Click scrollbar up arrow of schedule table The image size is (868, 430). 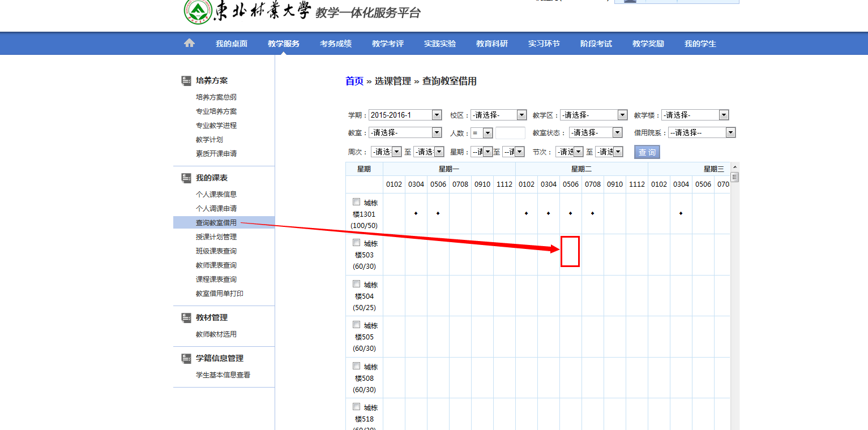click(x=735, y=167)
